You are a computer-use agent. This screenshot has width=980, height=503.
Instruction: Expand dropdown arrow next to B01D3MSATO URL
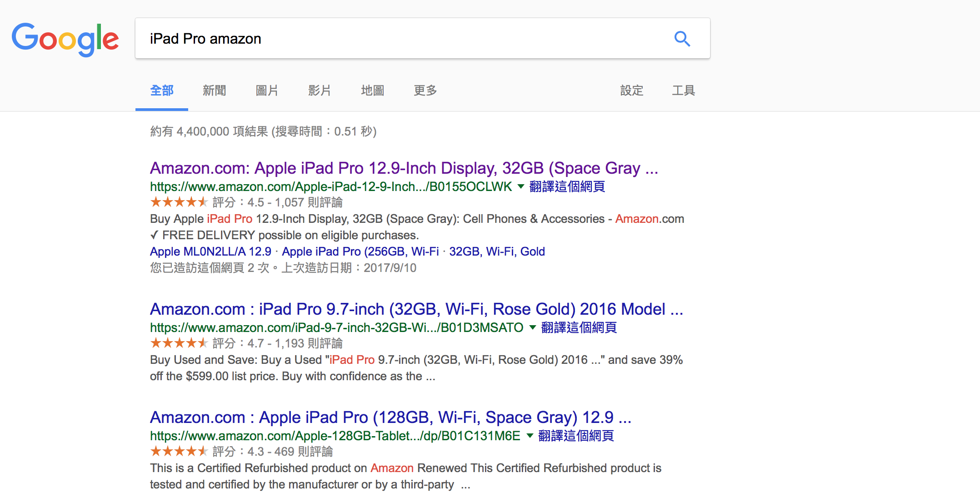[533, 327]
